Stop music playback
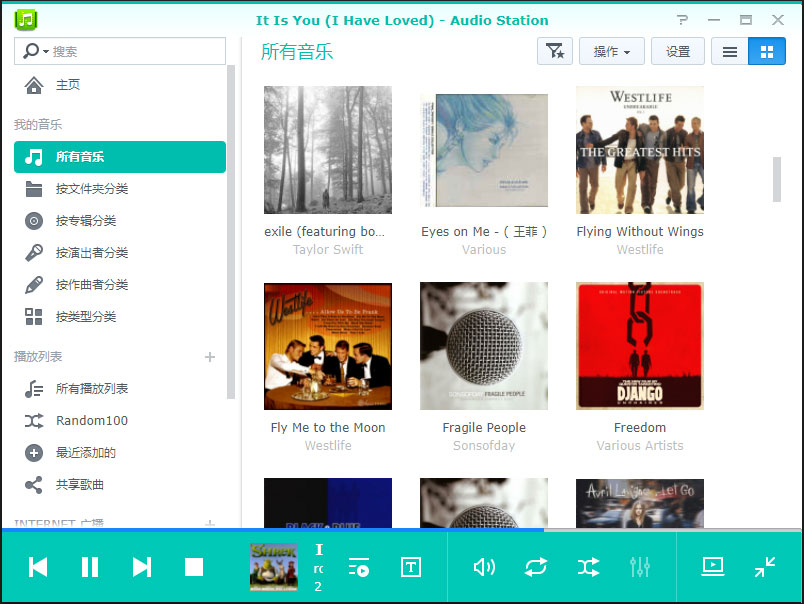 coord(194,567)
